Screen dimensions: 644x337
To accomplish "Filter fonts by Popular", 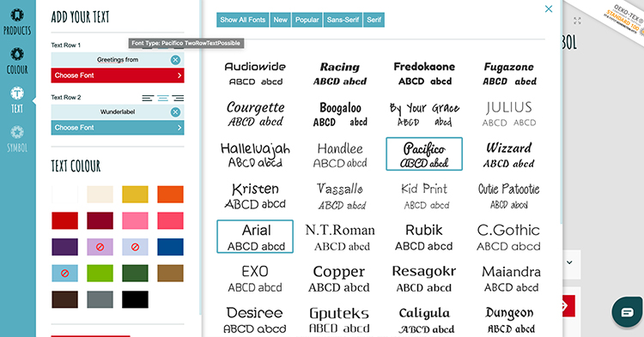I will point(307,20).
